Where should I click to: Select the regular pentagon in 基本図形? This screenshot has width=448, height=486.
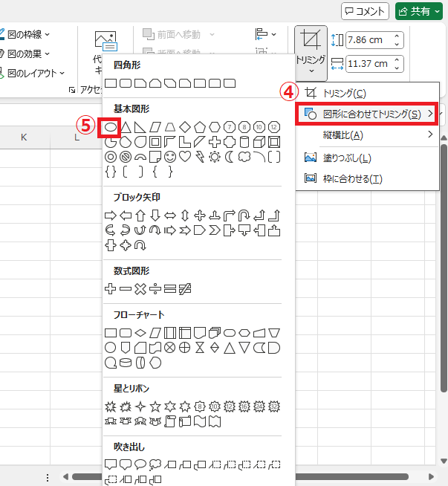point(200,127)
